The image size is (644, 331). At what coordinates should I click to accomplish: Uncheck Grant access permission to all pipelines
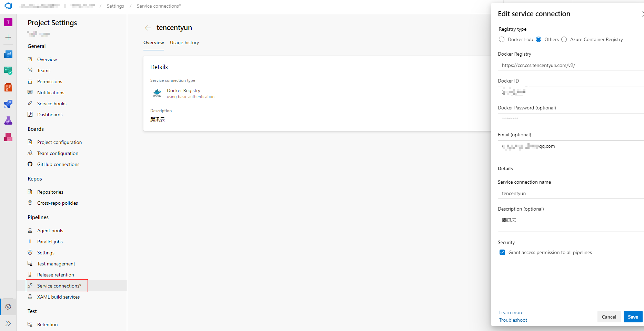click(502, 252)
